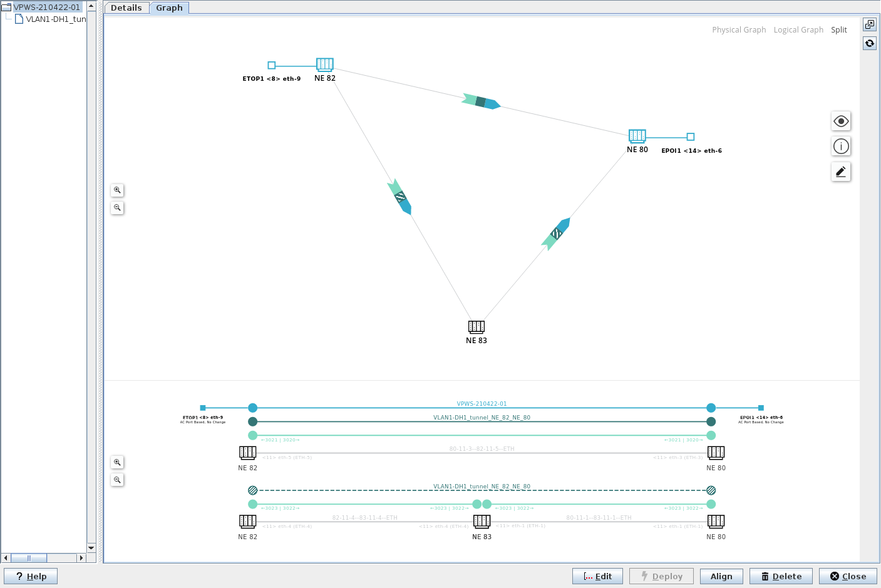The width and height of the screenshot is (881, 588).
Task: Zoom in on the logical graph
Action: click(117, 463)
